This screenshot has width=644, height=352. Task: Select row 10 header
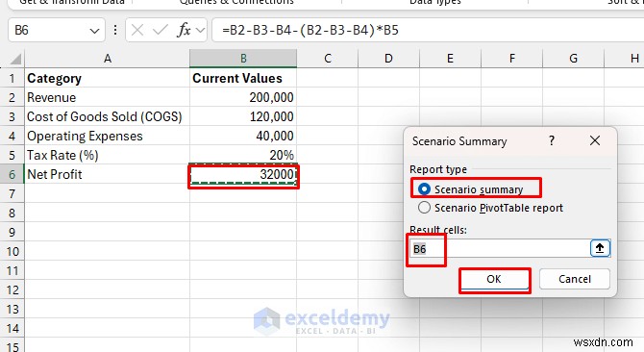click(12, 251)
